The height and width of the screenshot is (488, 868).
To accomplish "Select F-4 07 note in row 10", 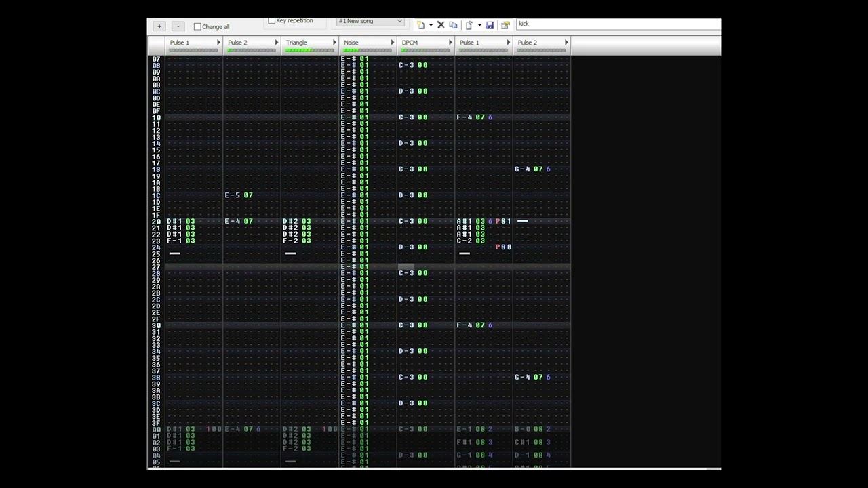I will (x=471, y=117).
